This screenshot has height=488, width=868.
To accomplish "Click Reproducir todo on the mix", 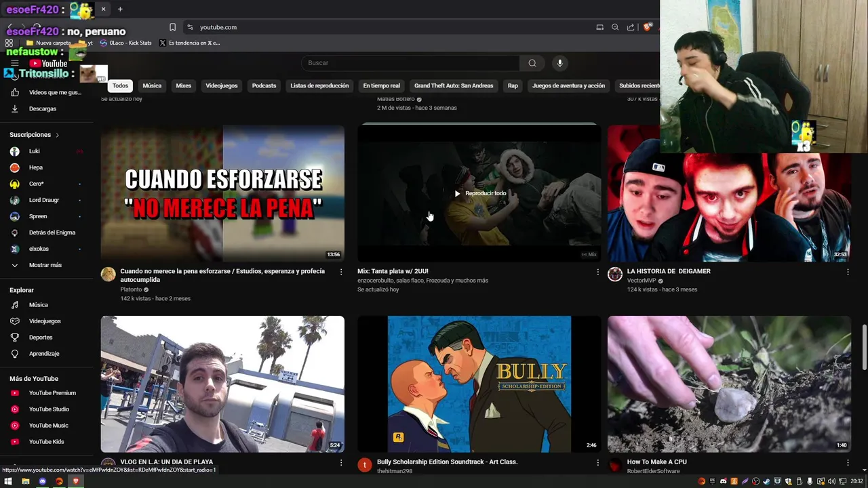I will [x=480, y=193].
